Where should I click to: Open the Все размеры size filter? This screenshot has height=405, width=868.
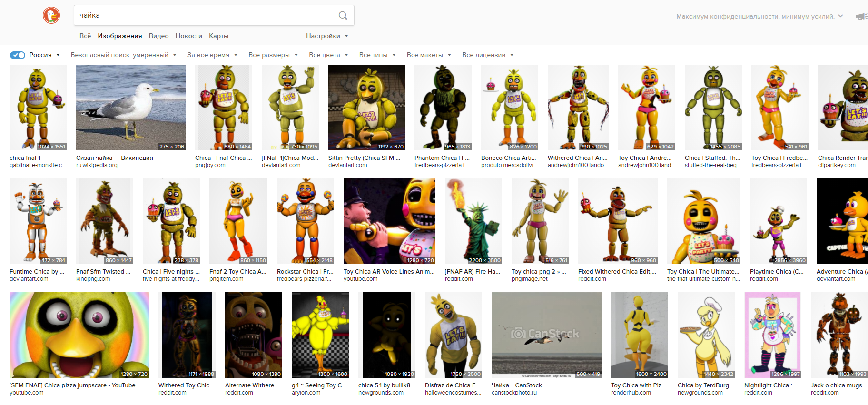tap(273, 55)
